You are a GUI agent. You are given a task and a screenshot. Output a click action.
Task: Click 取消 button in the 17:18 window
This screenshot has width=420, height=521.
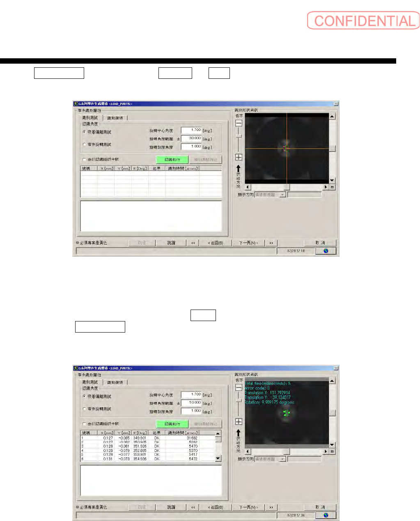[x=320, y=243]
